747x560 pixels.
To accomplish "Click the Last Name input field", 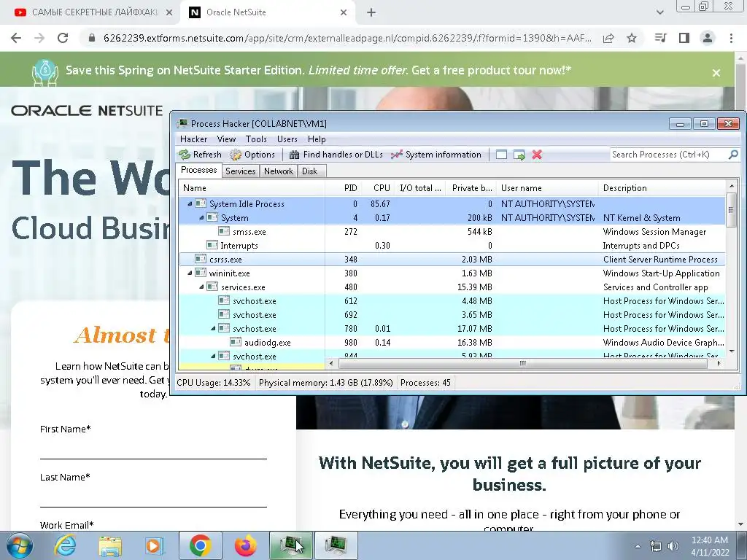I will click(153, 496).
